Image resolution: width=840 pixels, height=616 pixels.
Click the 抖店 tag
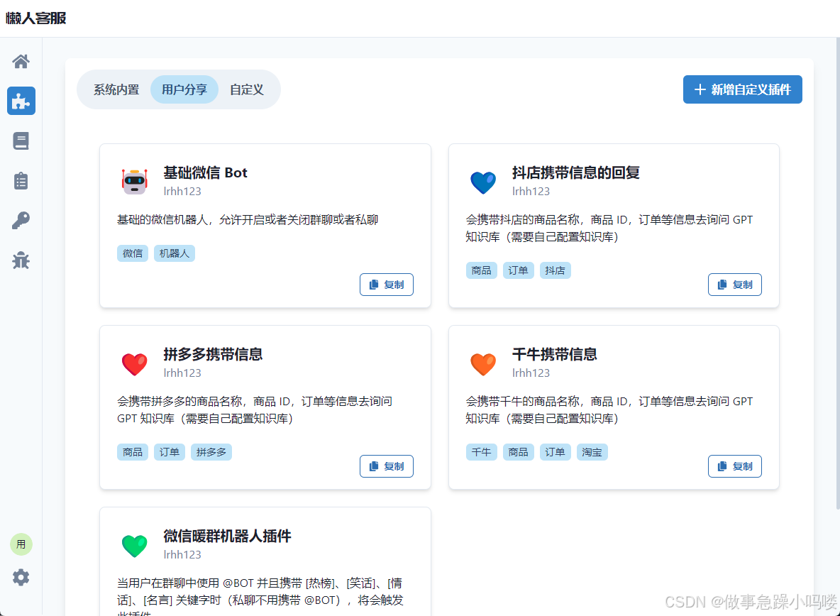(555, 270)
